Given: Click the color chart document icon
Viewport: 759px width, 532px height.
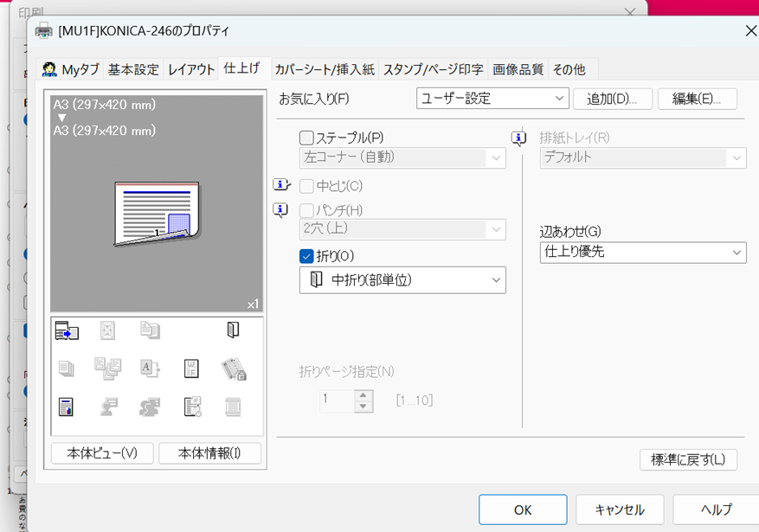Looking at the screenshot, I should click(x=66, y=407).
